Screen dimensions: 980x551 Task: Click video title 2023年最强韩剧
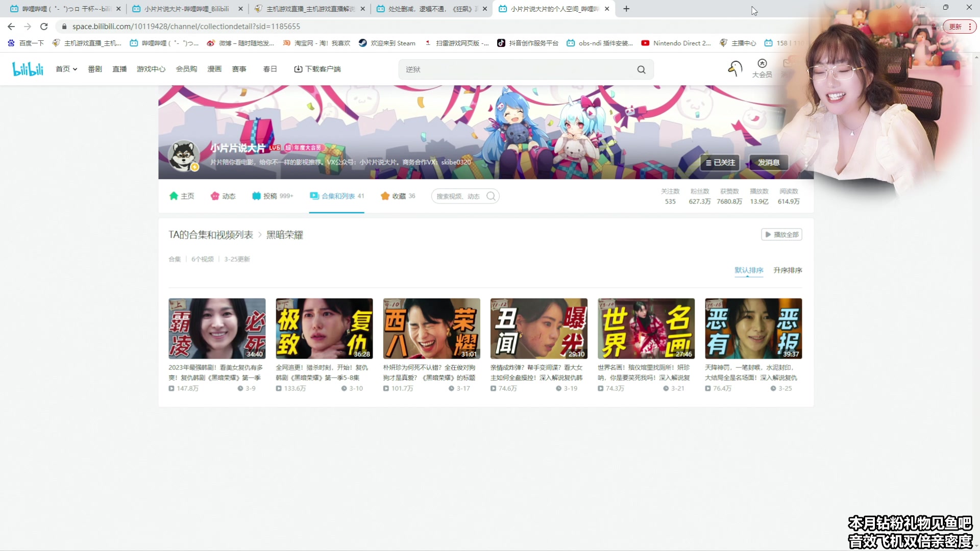(216, 372)
